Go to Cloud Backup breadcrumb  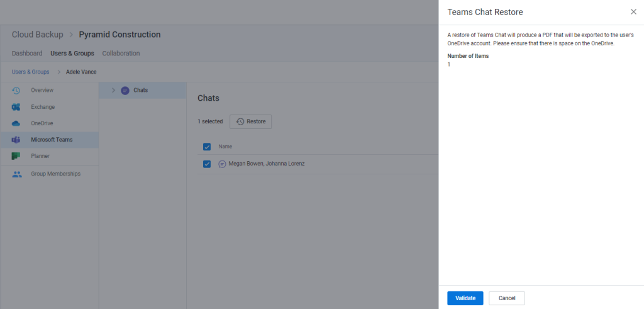click(37, 35)
